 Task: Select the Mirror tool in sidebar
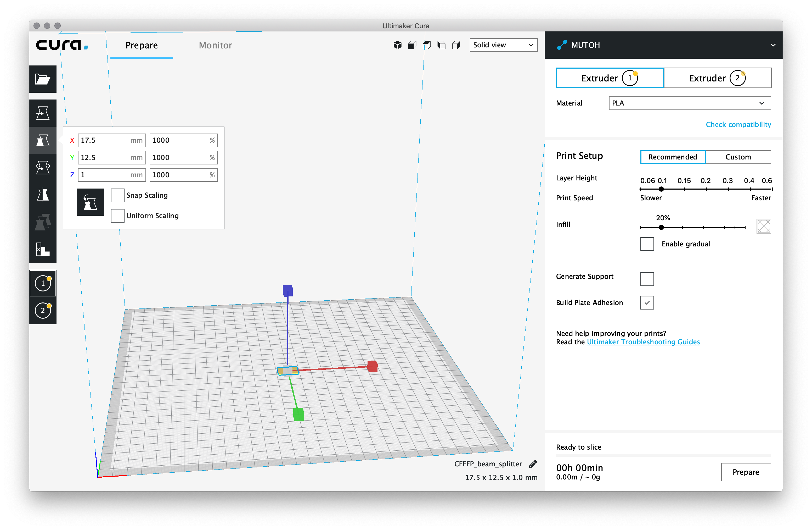pyautogui.click(x=43, y=195)
